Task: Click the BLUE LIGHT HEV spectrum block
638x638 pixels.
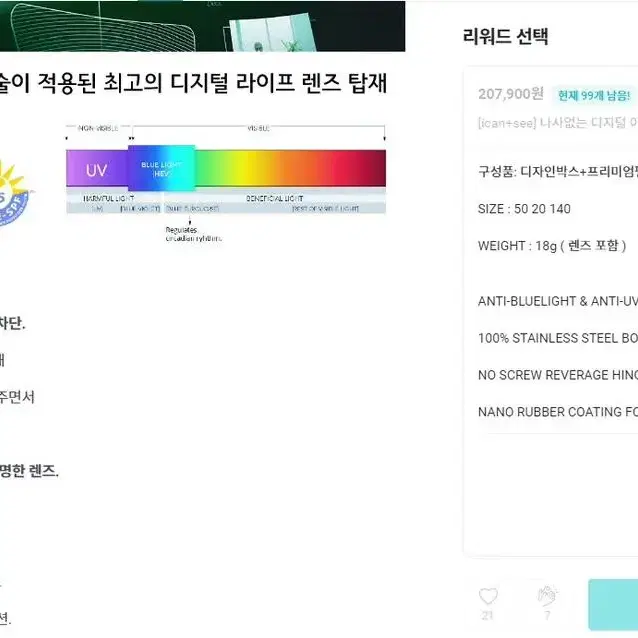Action: click(x=162, y=168)
